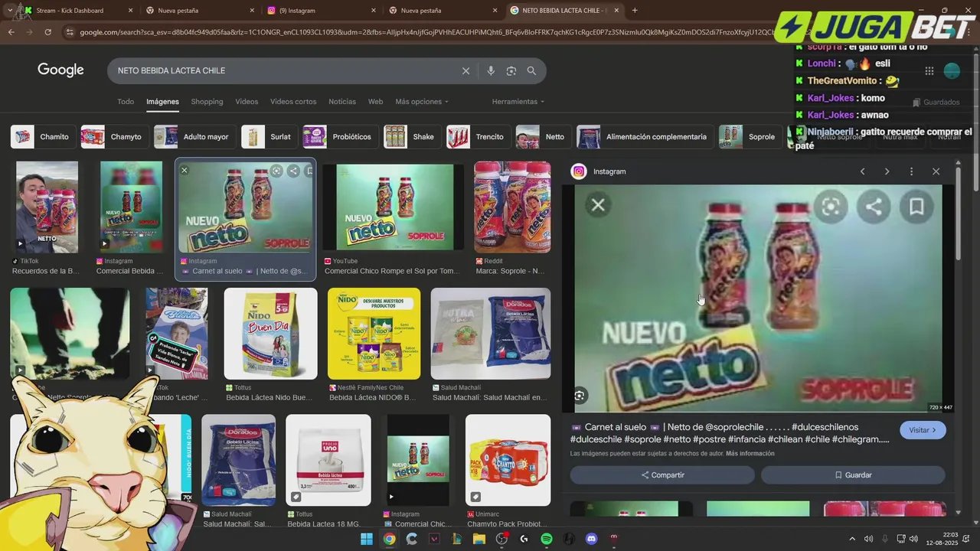Click the Compartir button

coord(662,475)
